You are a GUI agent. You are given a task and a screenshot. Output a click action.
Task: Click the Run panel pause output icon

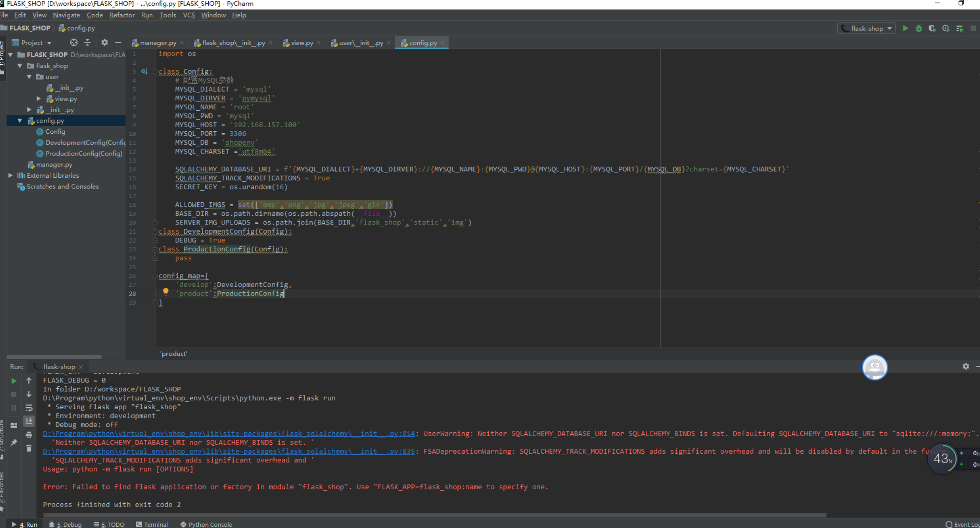point(14,408)
